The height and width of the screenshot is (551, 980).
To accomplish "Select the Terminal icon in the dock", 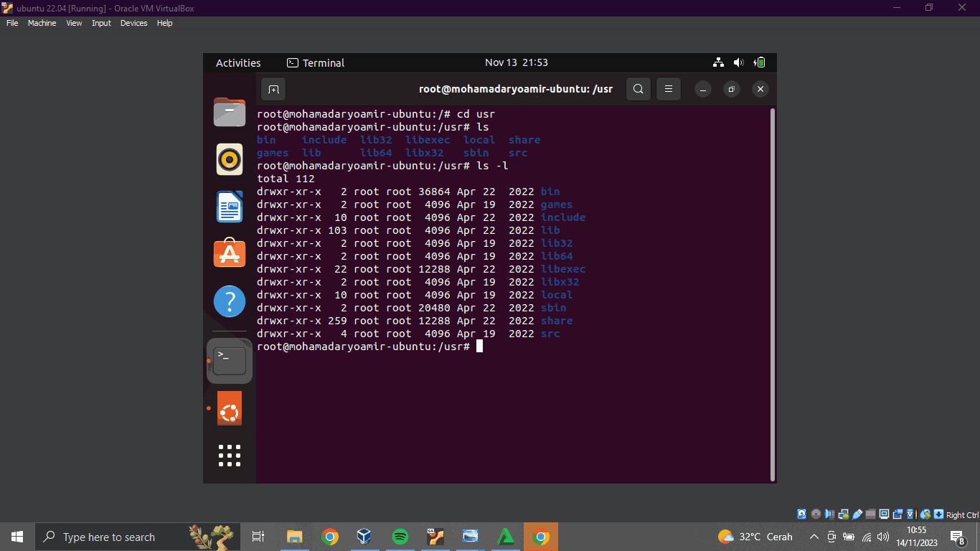I will coord(230,361).
